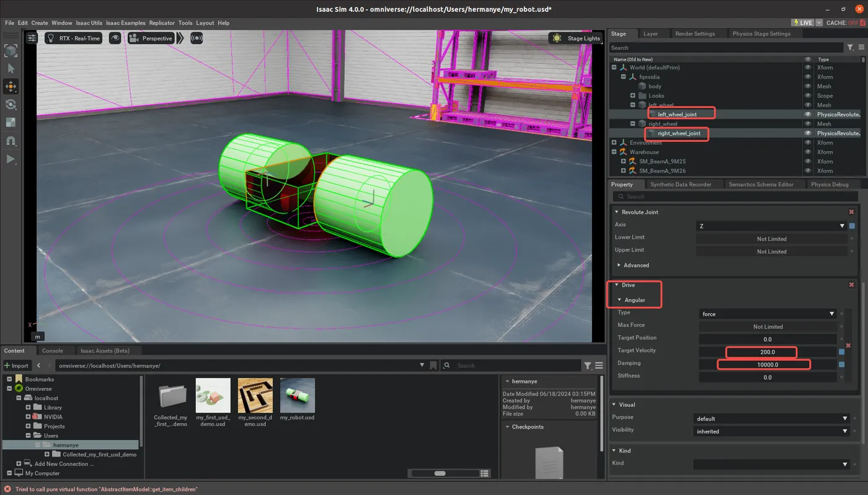Expand the Environment tree node
The width and height of the screenshot is (868, 495).
click(614, 143)
